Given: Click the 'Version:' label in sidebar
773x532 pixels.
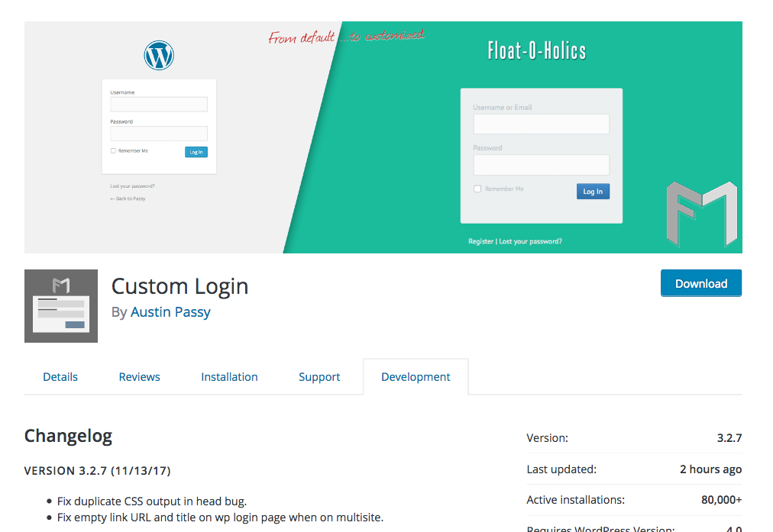Looking at the screenshot, I should pos(547,438).
